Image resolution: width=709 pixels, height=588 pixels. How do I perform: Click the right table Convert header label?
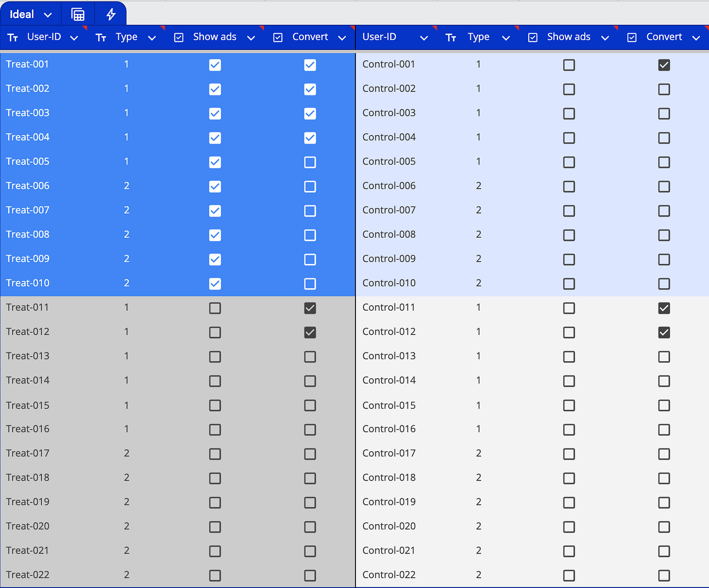pos(664,37)
